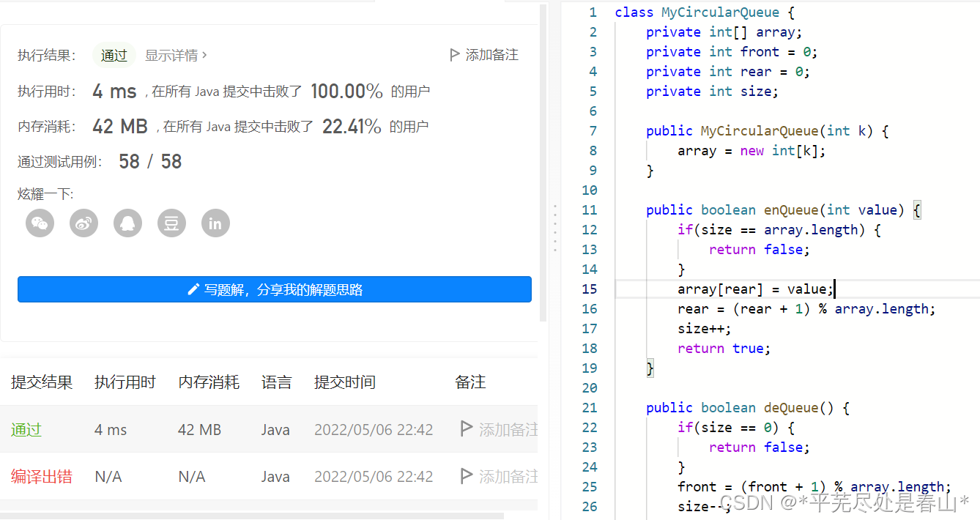Screen dimensions: 980x520
Task: Share result via QQ penguin icon
Action: pos(128,223)
